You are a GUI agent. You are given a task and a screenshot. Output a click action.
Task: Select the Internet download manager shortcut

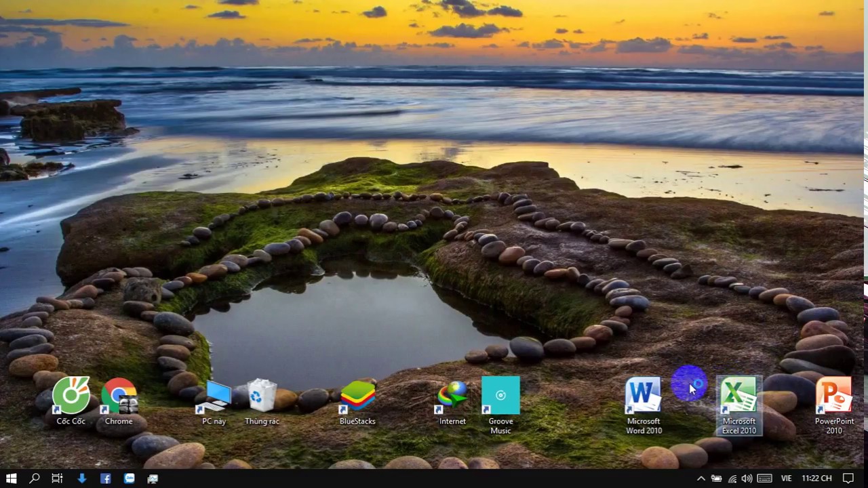(x=452, y=401)
